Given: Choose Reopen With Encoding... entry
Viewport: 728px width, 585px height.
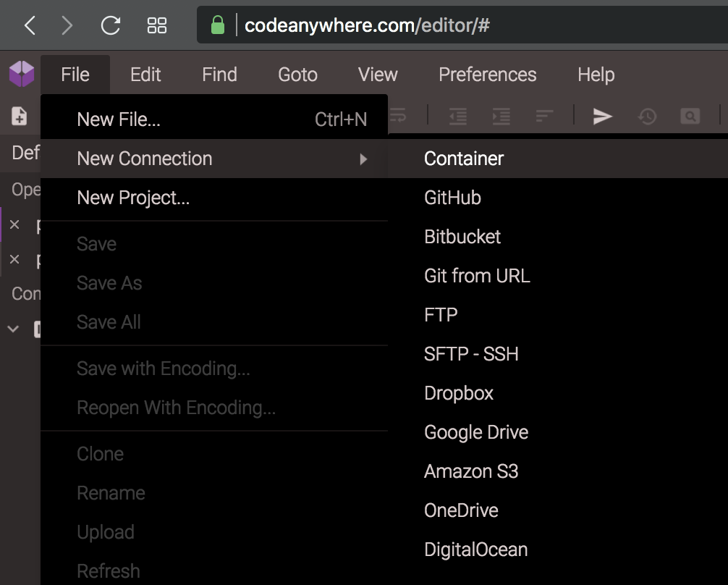Looking at the screenshot, I should (x=214, y=408).
